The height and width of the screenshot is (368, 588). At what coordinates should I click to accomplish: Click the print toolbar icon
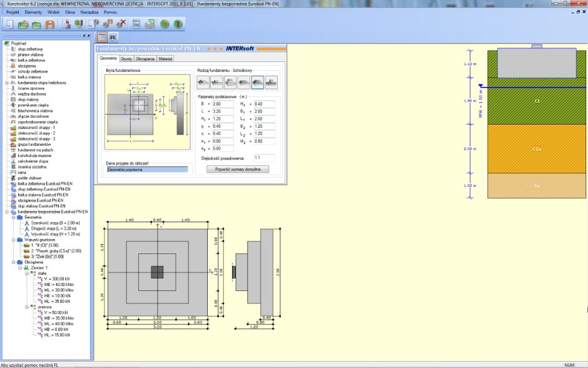point(149,25)
